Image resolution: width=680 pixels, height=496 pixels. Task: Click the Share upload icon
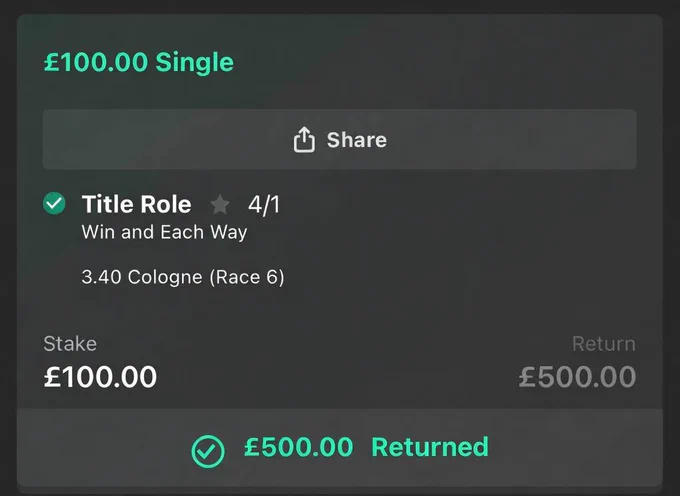coord(304,140)
